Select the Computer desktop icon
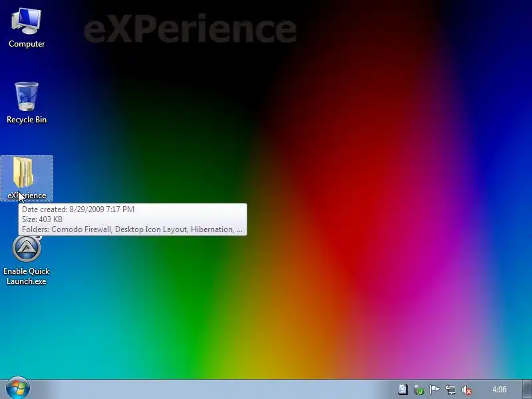Screen dimensions: 532x399 27,28
